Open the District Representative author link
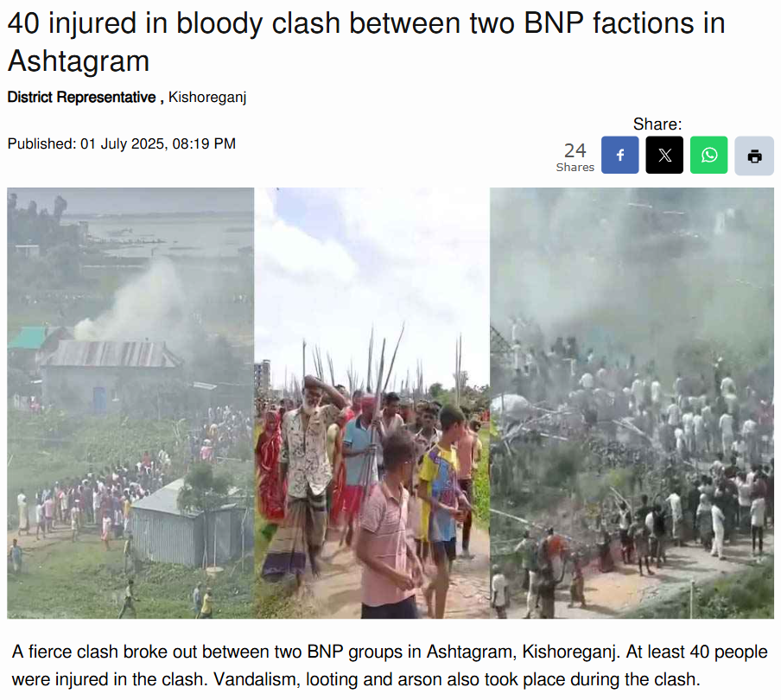Screen dimensions: 781x700 (82, 97)
